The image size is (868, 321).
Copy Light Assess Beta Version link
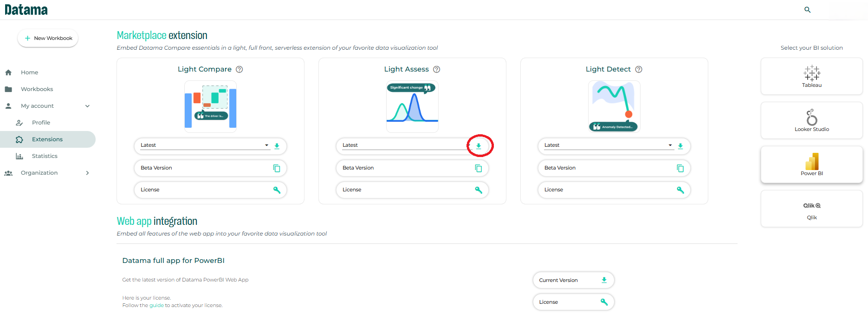479,168
